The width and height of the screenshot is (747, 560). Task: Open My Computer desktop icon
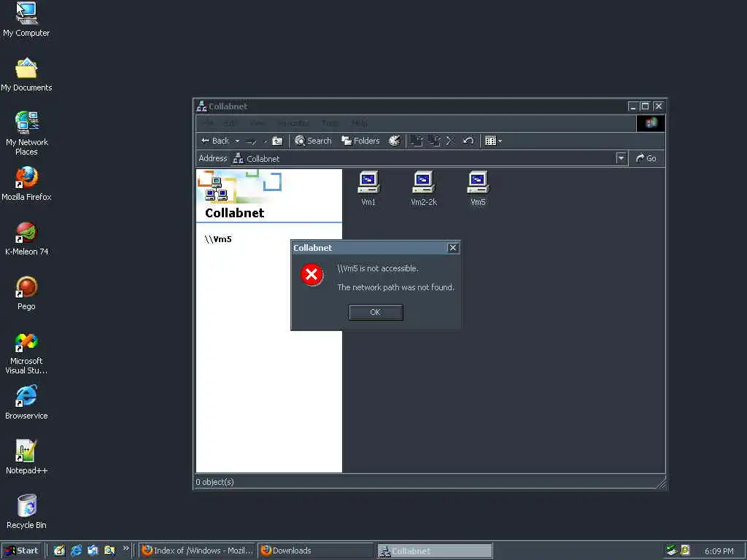coord(26,20)
